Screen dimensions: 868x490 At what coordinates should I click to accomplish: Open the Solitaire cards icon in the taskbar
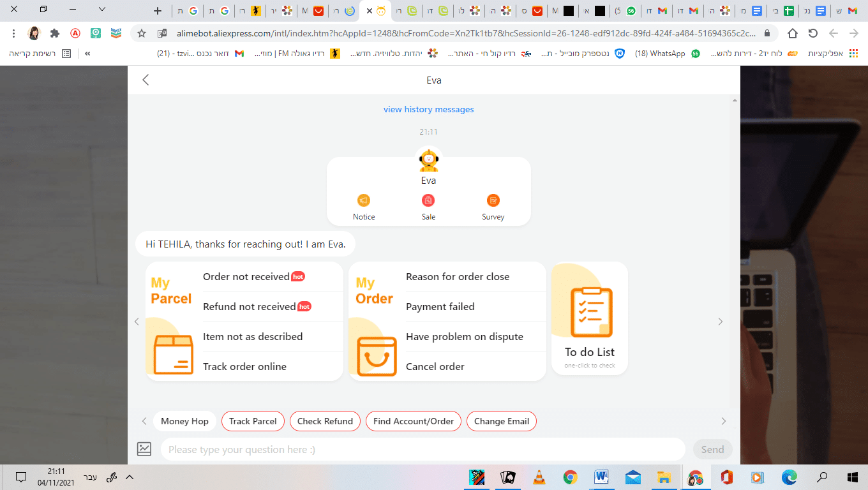(508, 477)
